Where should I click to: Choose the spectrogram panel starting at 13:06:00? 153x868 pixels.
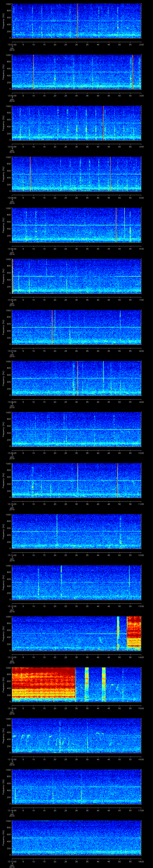coord(77,276)
